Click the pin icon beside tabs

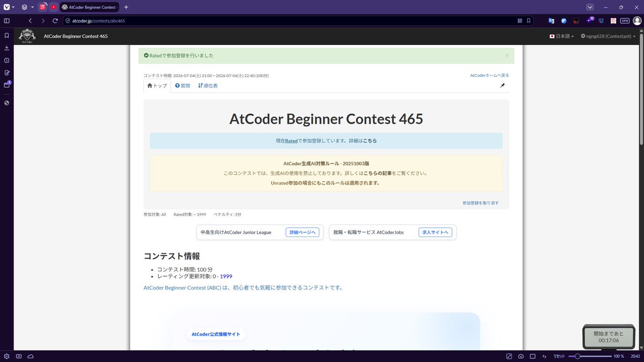tap(502, 86)
